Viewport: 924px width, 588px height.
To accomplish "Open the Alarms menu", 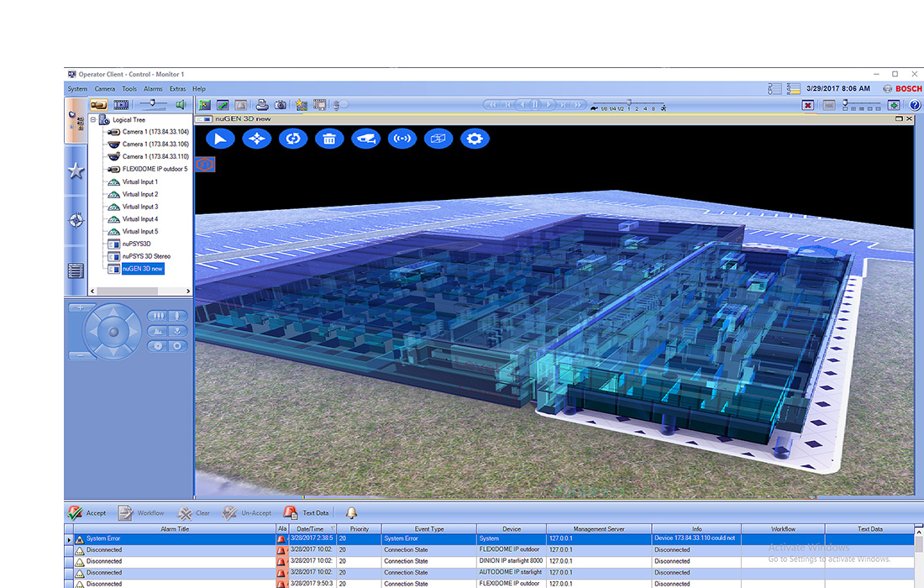I will (153, 89).
